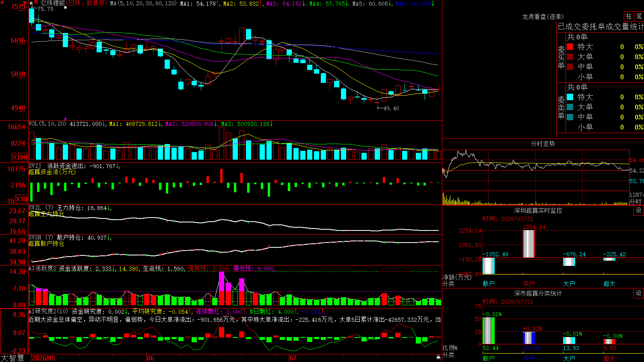Click the teal 大单 swatch under 委卖单
644x362 pixels.
point(570,107)
